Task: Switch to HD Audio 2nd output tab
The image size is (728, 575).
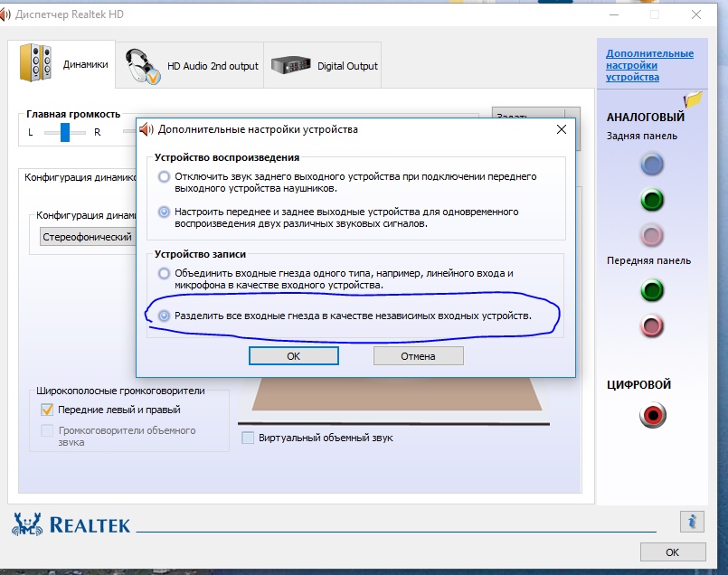Action: [x=189, y=65]
